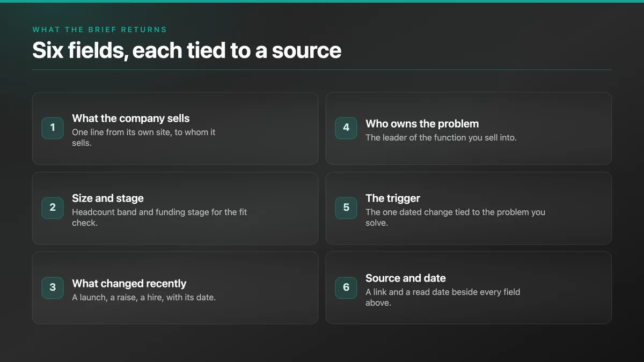Select the 'Who owns the problem' heading
The image size is (644, 362).
[x=422, y=124]
